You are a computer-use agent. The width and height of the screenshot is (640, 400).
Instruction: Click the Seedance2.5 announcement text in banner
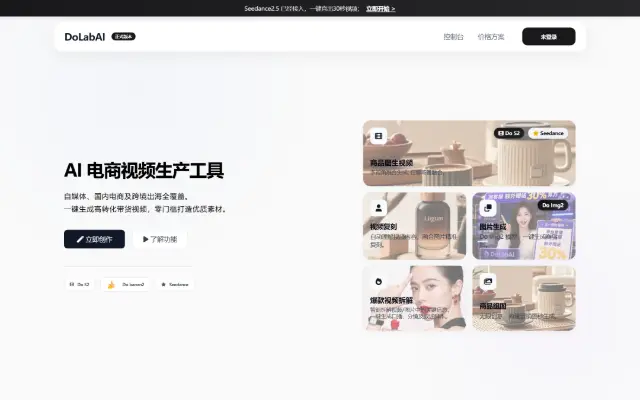coord(302,9)
